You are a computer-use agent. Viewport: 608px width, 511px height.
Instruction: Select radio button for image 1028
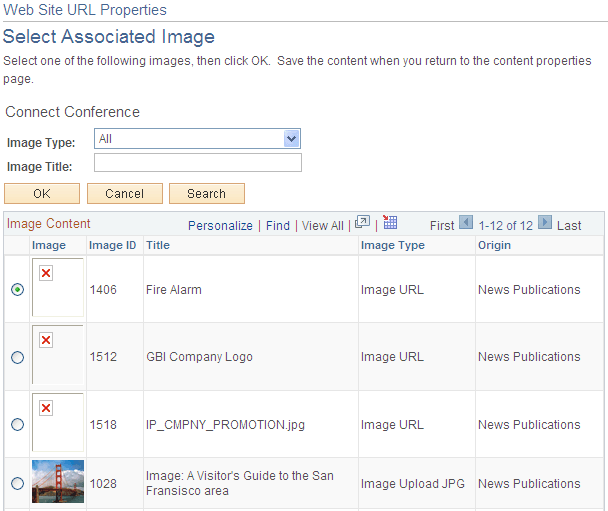(x=17, y=483)
